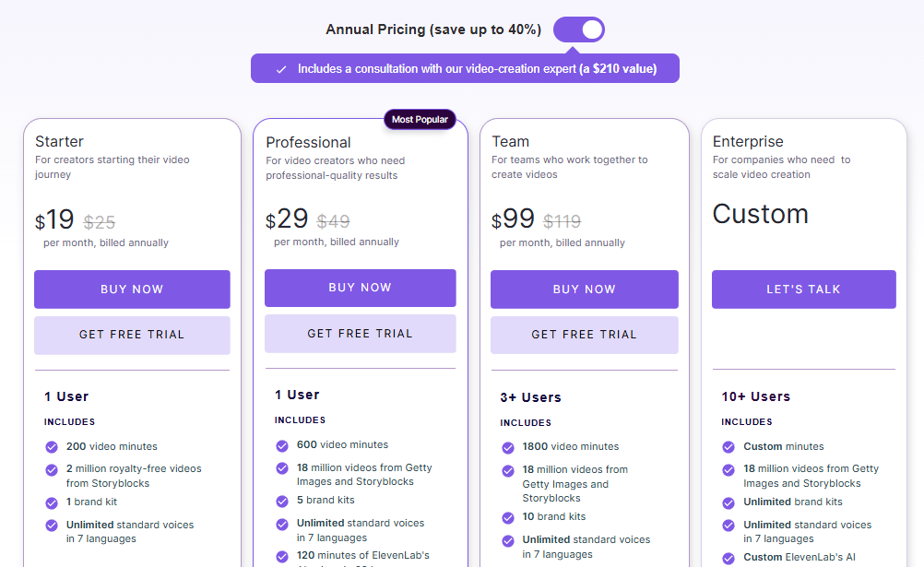Click the $29 price on Professional
This screenshot has width=924, height=567.
286,219
